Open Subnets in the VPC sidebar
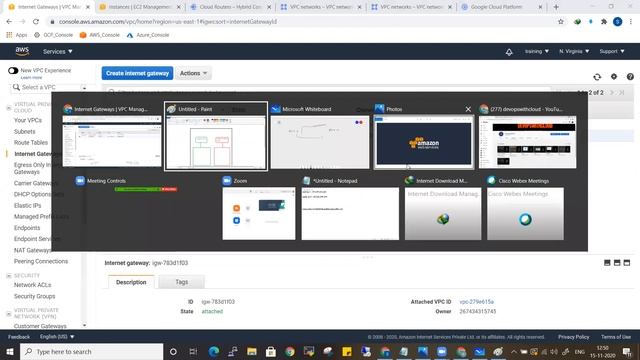Viewport: 640px width, 360px height. pos(24,131)
